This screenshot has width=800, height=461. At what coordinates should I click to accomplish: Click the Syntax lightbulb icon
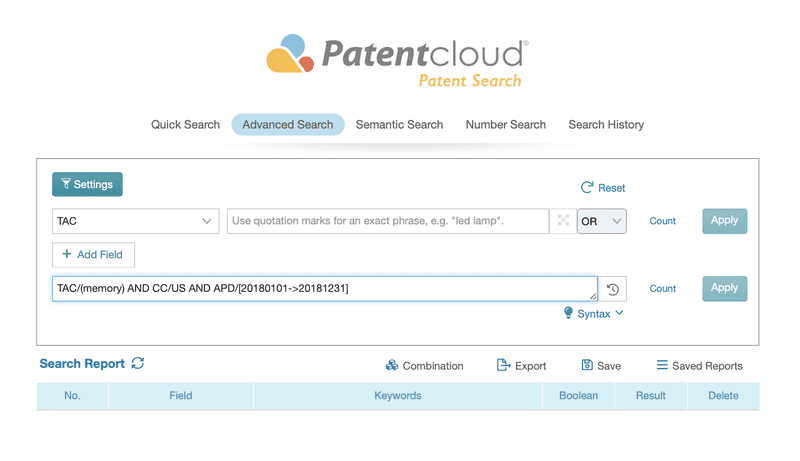[568, 313]
